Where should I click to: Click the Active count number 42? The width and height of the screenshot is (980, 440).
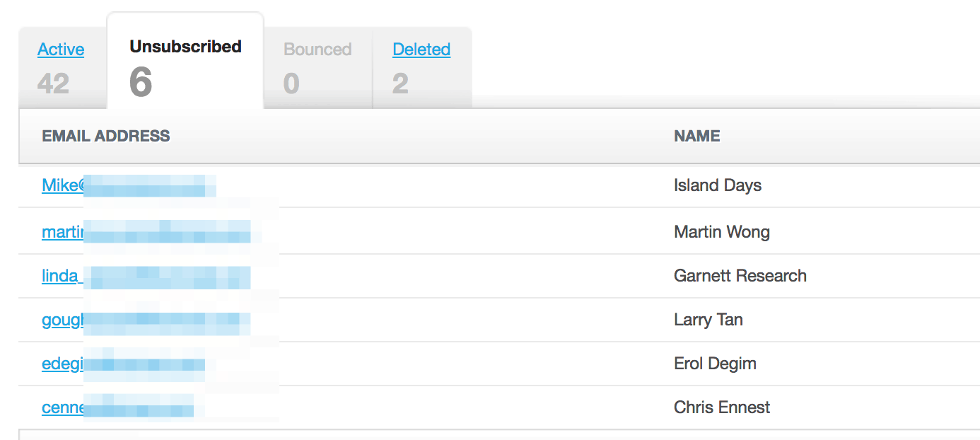click(53, 83)
